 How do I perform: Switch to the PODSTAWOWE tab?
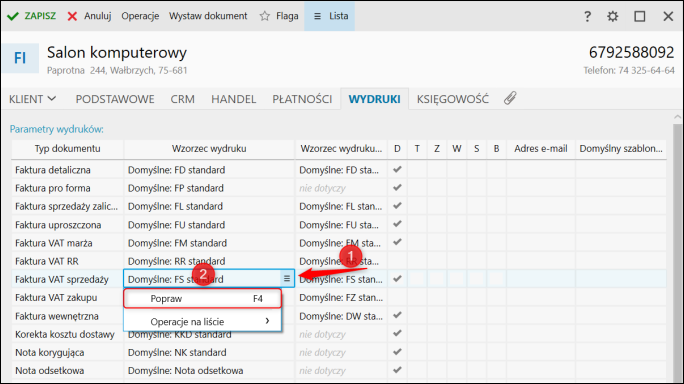point(115,99)
